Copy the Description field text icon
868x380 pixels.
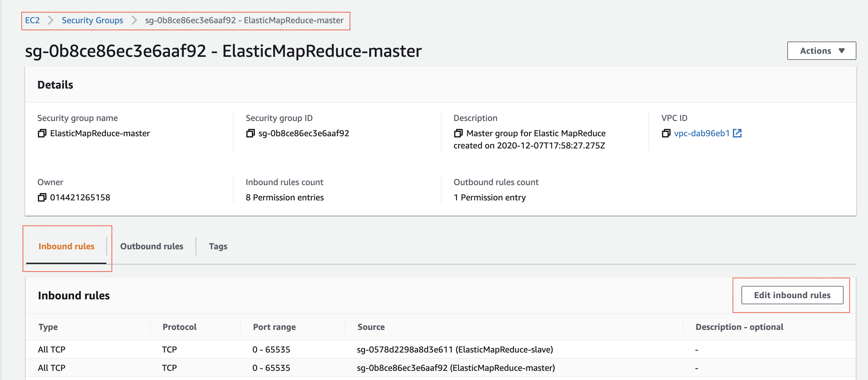(x=458, y=133)
